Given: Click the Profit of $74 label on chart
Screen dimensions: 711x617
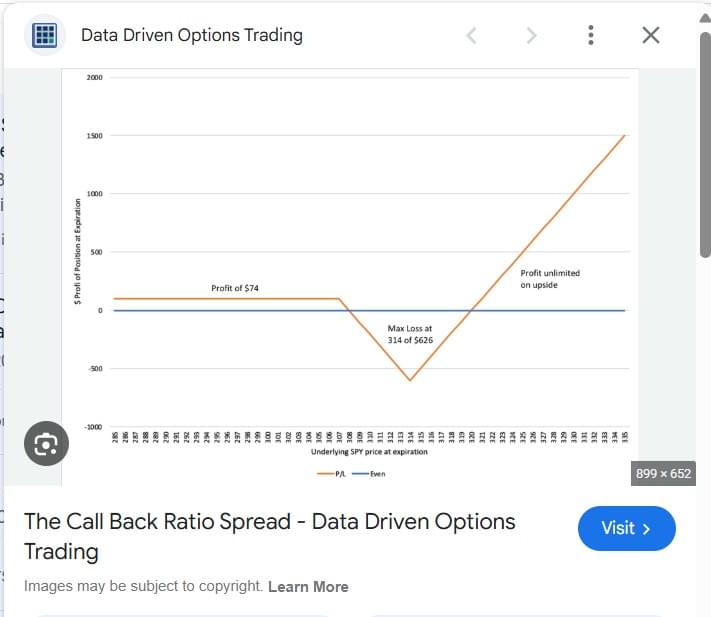Looking at the screenshot, I should (x=235, y=288).
